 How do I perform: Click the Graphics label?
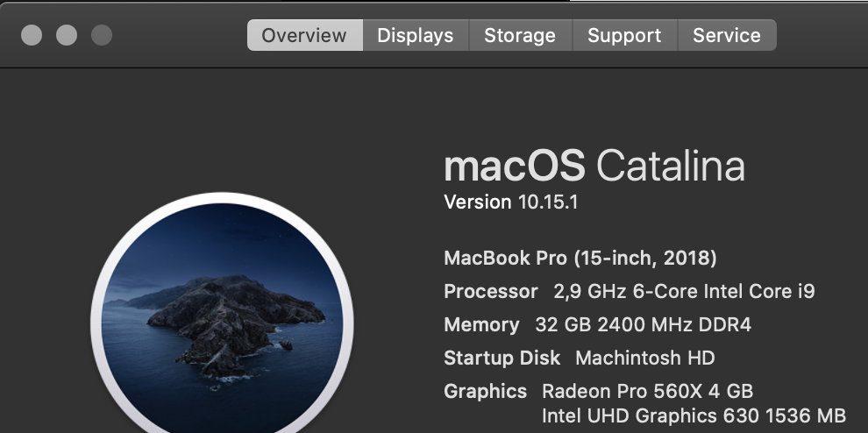(486, 392)
